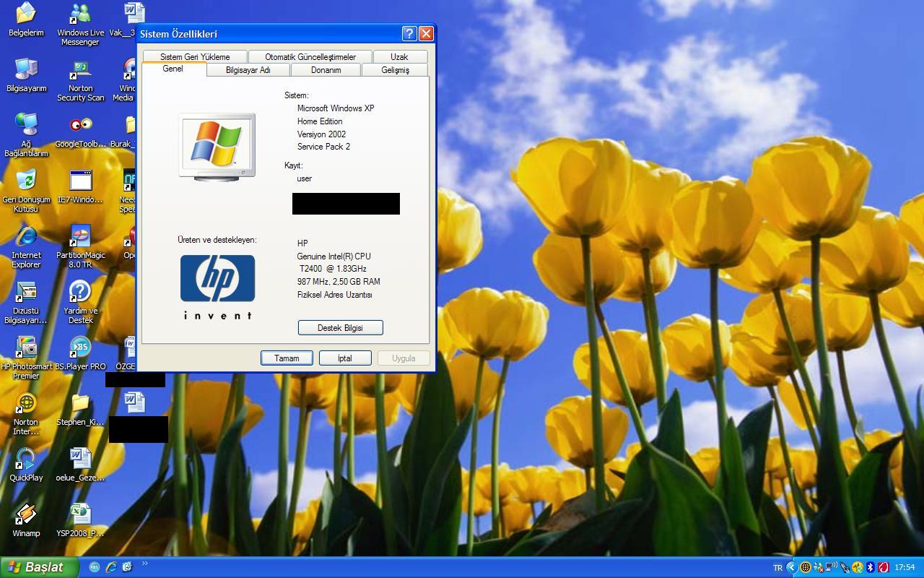Expand hidden quick launch items chevron
924x578 pixels.
pyautogui.click(x=144, y=564)
